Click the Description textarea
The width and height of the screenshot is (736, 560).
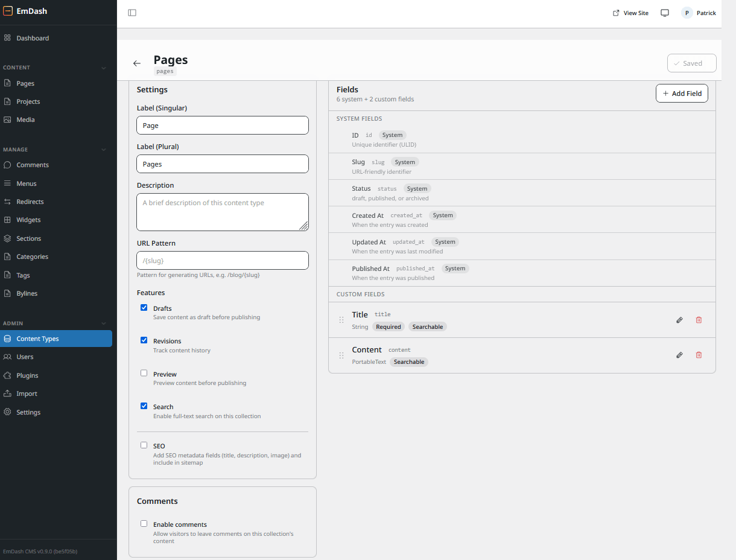(223, 212)
